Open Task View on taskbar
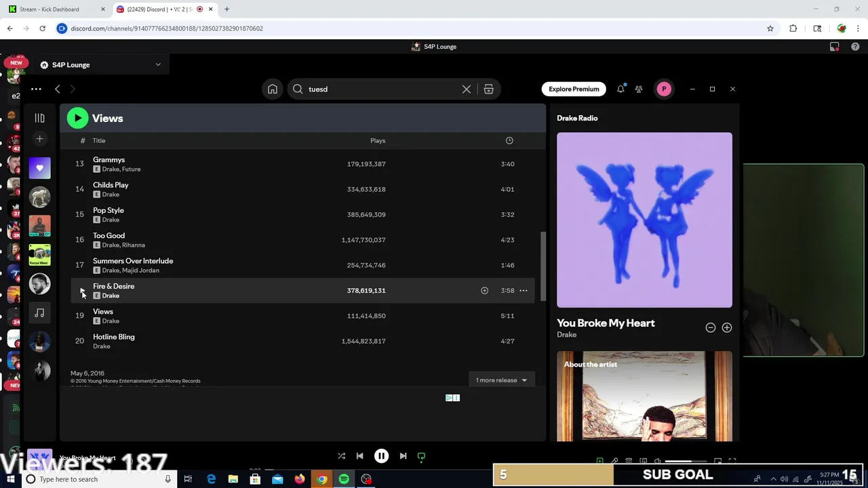The height and width of the screenshot is (488, 868). [x=188, y=479]
